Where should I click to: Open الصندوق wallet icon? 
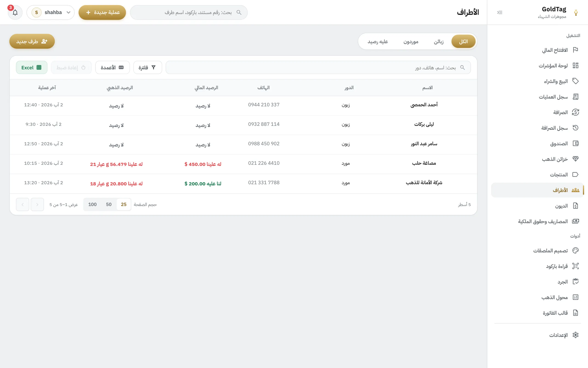(x=575, y=144)
